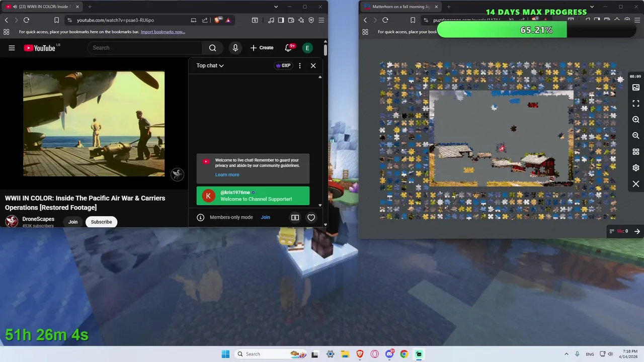This screenshot has width=644, height=362.
Task: Start voice search with the microphone
Action: [x=235, y=48]
